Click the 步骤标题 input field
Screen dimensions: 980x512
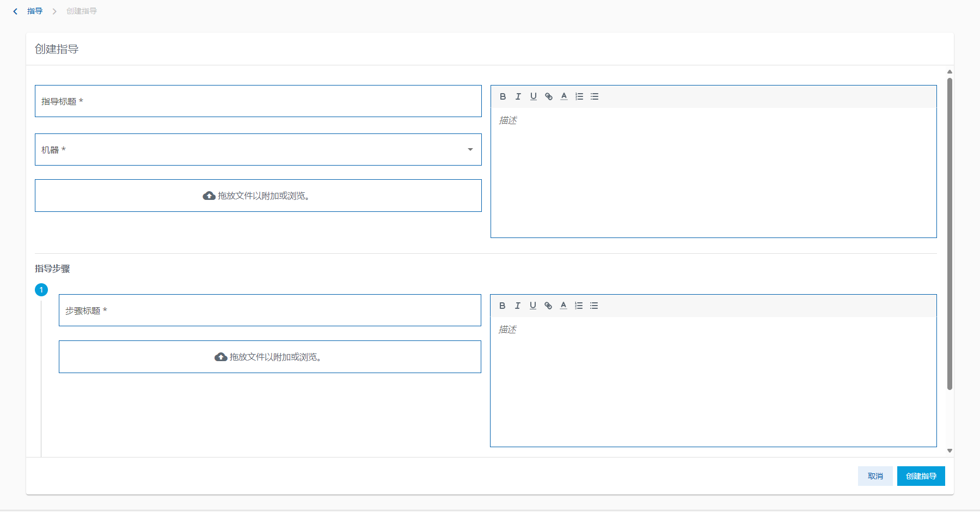pyautogui.click(x=269, y=310)
